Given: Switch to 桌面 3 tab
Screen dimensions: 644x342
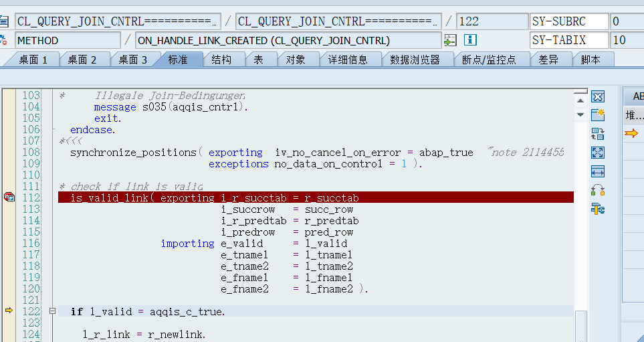Looking at the screenshot, I should point(132,60).
